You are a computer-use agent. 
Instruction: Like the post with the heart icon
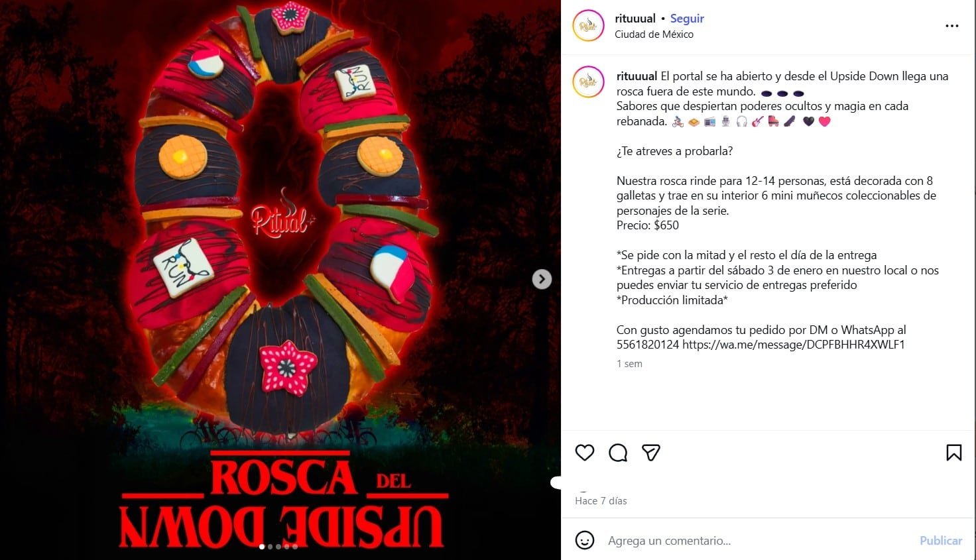click(x=584, y=453)
